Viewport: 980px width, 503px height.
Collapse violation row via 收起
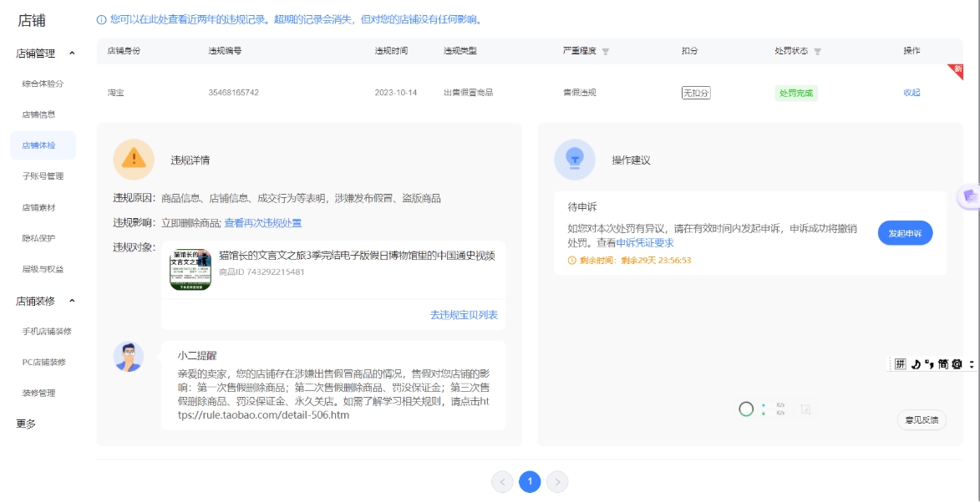[x=911, y=93]
